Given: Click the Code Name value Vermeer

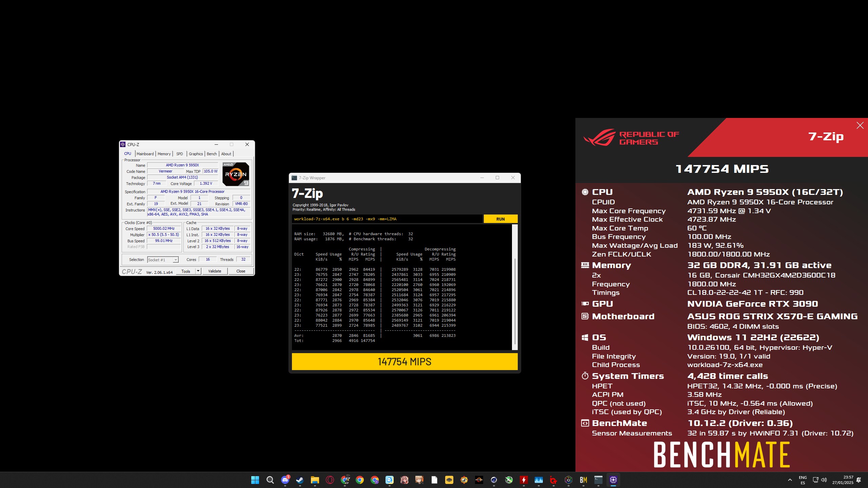Looking at the screenshot, I should coord(165,171).
